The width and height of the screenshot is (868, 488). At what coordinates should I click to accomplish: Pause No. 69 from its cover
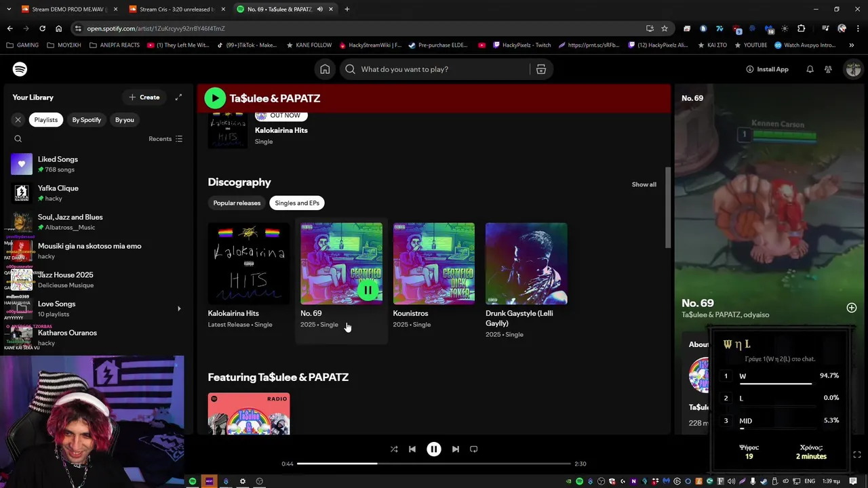point(368,290)
